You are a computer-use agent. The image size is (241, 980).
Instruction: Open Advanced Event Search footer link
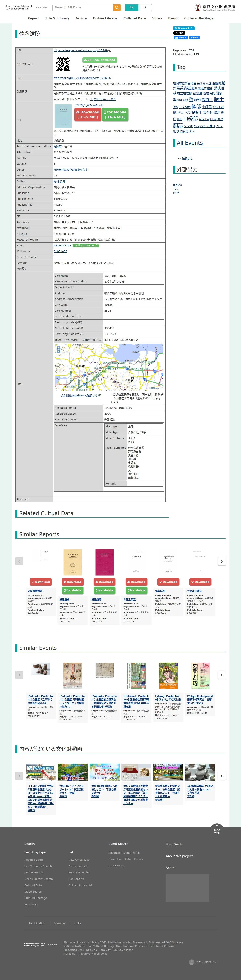click(x=124, y=853)
